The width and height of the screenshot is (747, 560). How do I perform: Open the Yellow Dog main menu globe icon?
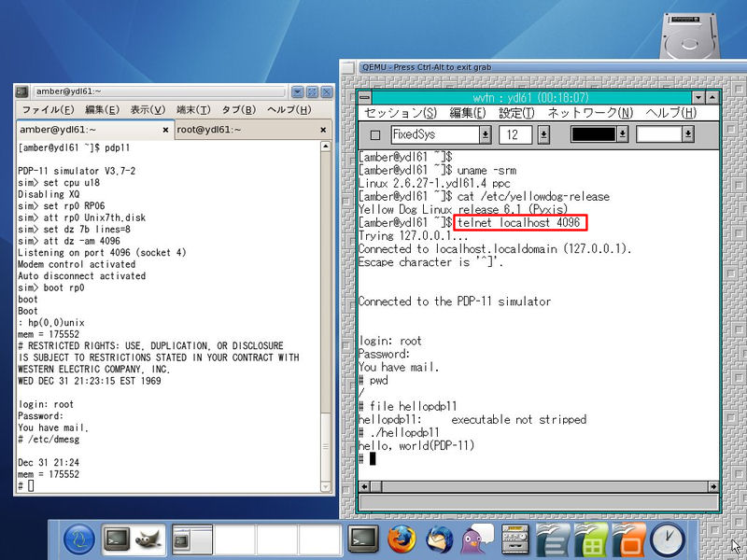click(79, 539)
